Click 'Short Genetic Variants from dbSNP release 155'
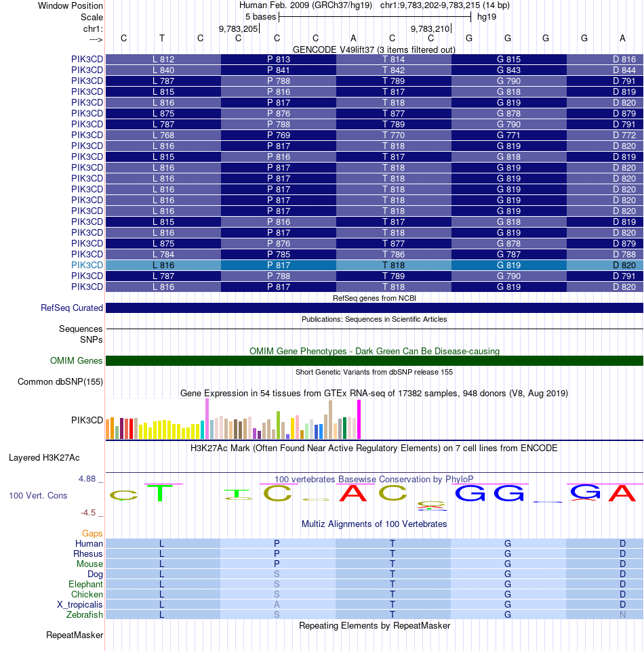The width and height of the screenshot is (644, 651). click(x=374, y=372)
